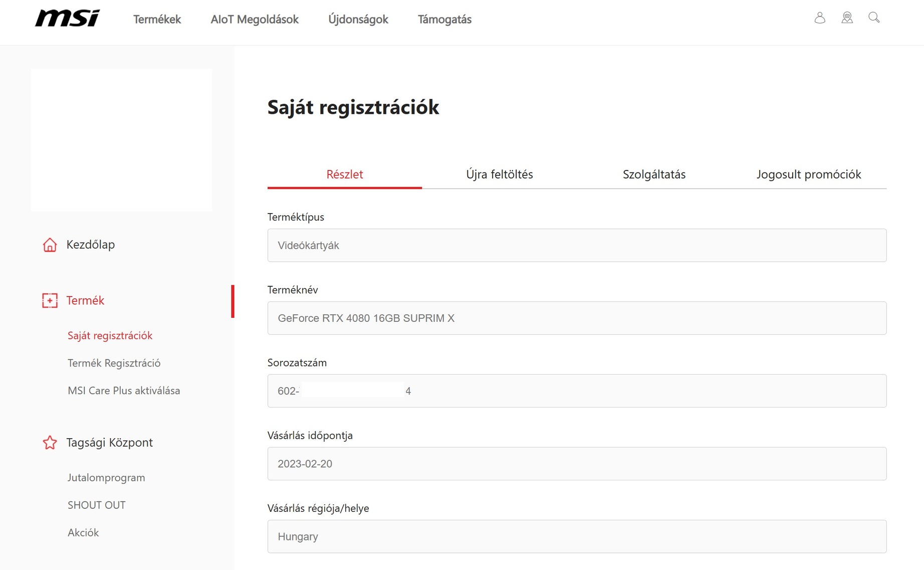The height and width of the screenshot is (570, 924).
Task: Open the Támogatás menu
Action: [444, 20]
